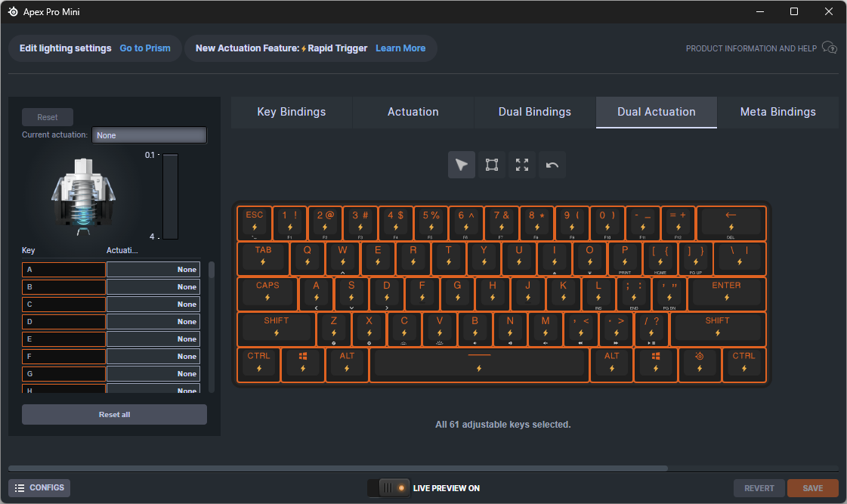Viewport: 847px width, 504px height.
Task: Select the SteelSeries function key
Action: pos(700,365)
